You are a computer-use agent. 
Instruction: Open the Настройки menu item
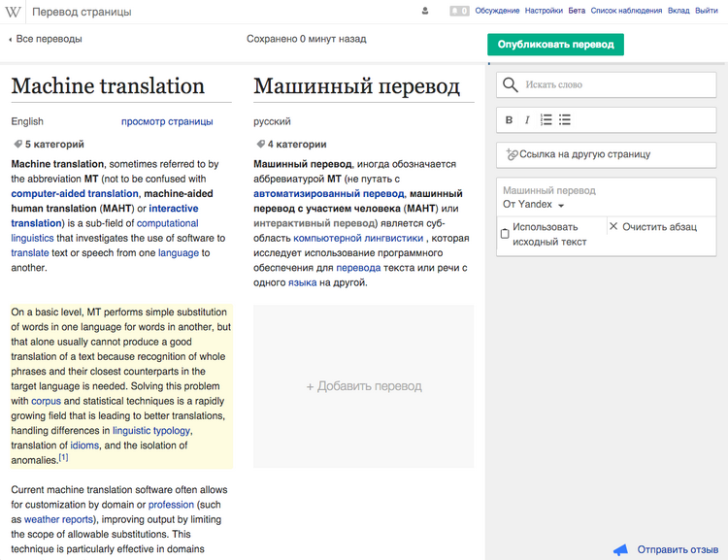tap(544, 12)
